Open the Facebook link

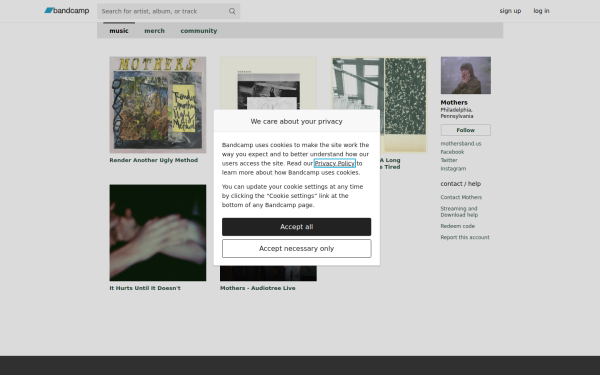(x=452, y=152)
